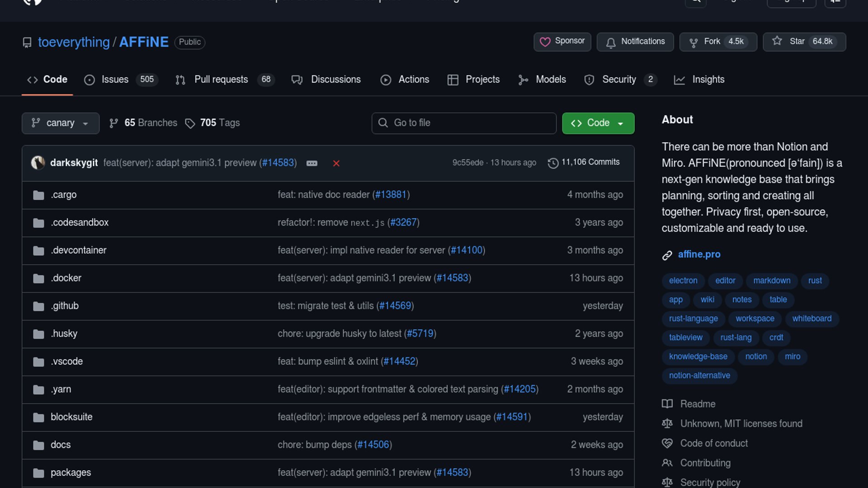Image resolution: width=868 pixels, height=488 pixels.
Task: Open the affine.pro website link
Action: coord(699,254)
